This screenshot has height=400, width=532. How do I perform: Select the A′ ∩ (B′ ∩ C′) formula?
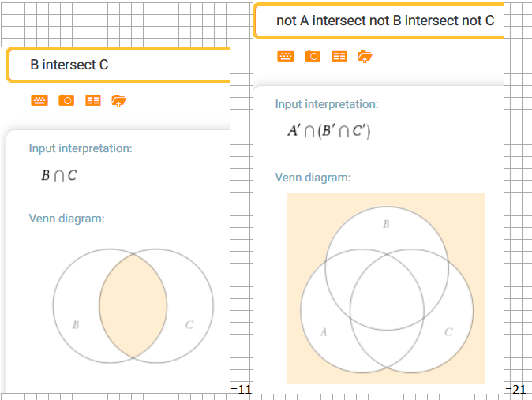pyautogui.click(x=328, y=132)
